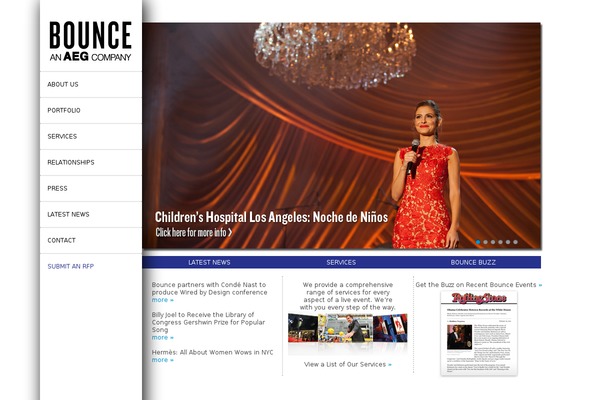Click the services photo strip thumbnail
This screenshot has height=400, width=600.
click(347, 328)
